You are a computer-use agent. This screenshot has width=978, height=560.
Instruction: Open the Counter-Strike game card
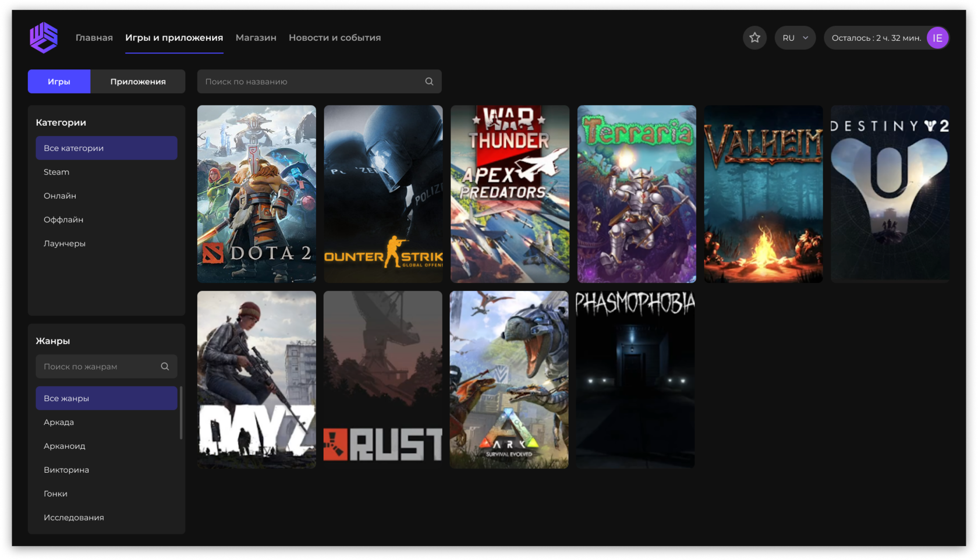pos(383,194)
